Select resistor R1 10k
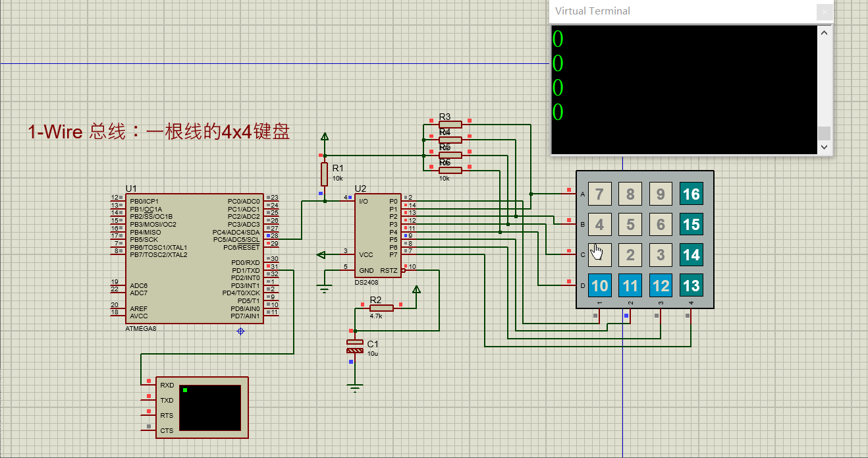This screenshot has width=868, height=458. pos(324,175)
